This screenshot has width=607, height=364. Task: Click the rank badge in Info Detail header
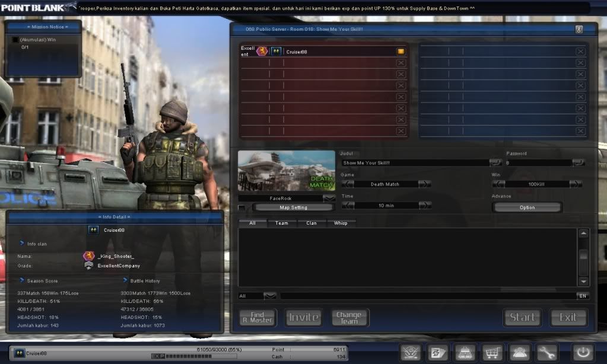point(93,230)
